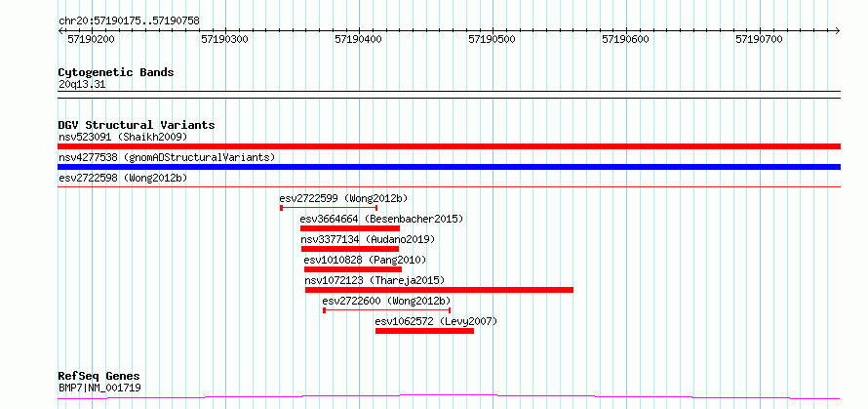The height and width of the screenshot is (409, 868).
Task: Open variant nsv4277538 (gnomADStructuralVariants) label
Action: pyautogui.click(x=167, y=157)
